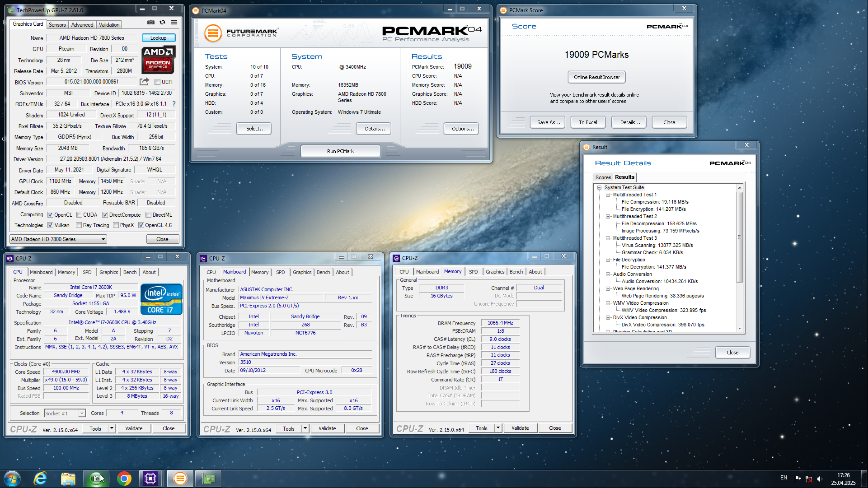Switch to the Sensors tab in GPU-Z
The width and height of the screenshot is (868, 488).
(57, 25)
